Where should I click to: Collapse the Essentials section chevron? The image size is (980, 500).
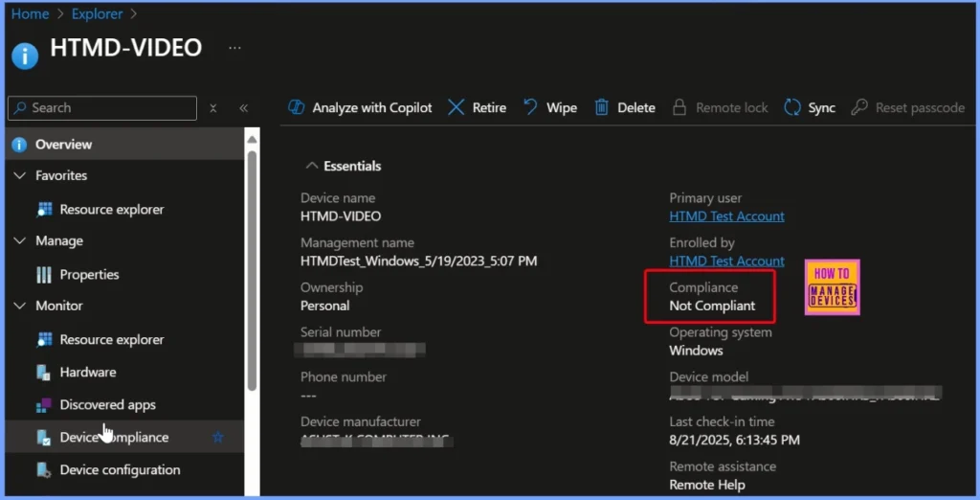311,166
